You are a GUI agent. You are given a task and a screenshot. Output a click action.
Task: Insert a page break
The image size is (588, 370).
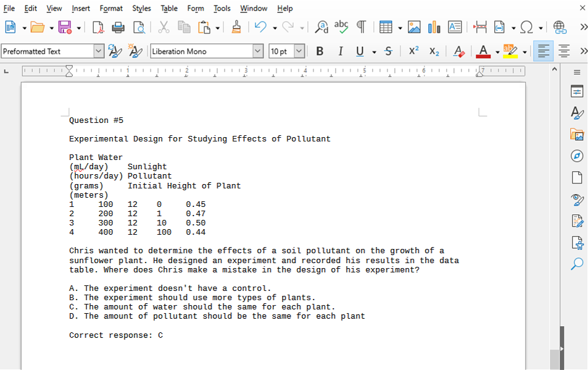coord(480,27)
